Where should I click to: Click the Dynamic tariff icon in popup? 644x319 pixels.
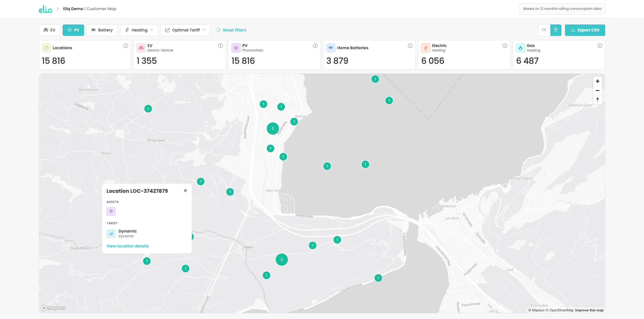click(x=111, y=234)
